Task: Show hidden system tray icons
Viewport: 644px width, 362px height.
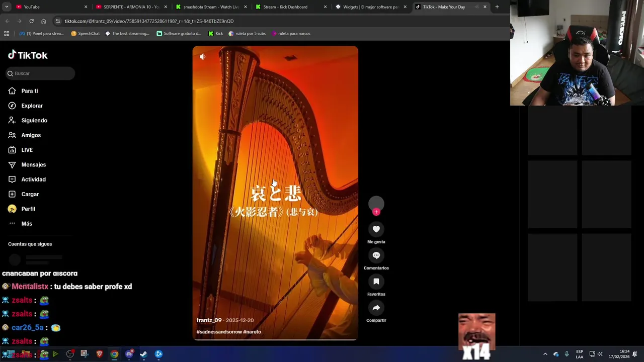Action: click(x=545, y=354)
